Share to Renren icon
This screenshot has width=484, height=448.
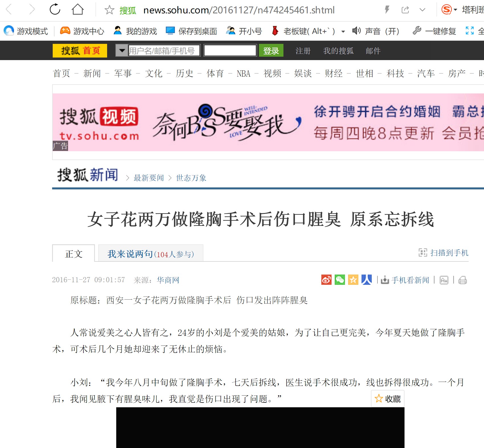tap(367, 280)
